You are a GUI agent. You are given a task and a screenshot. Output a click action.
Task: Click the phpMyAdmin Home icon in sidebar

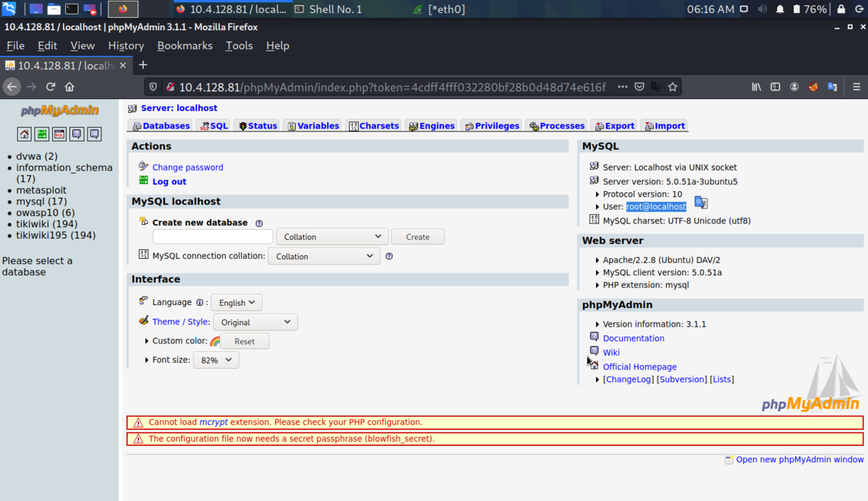point(25,134)
